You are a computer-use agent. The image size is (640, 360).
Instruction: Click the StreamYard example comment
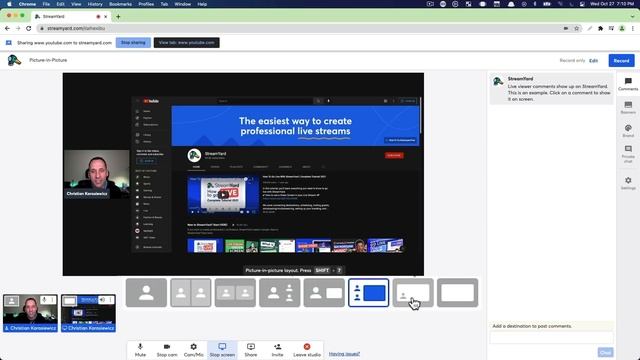(x=551, y=89)
